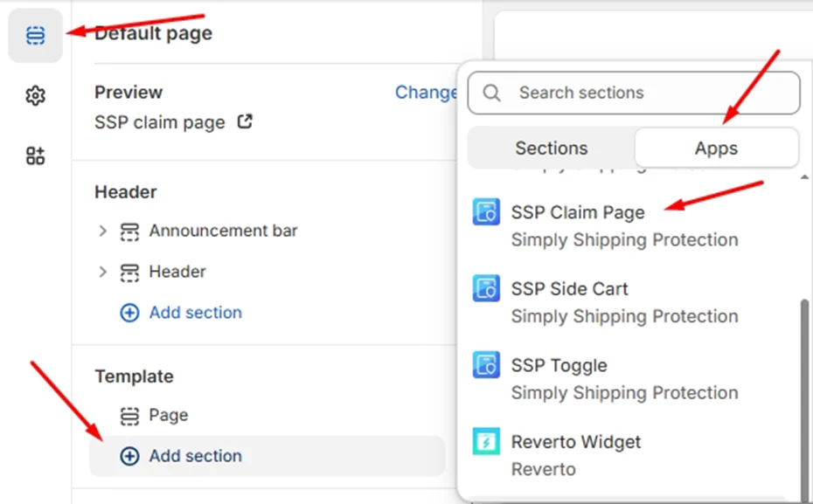
Task: Click the Header group heading
Action: (x=126, y=192)
